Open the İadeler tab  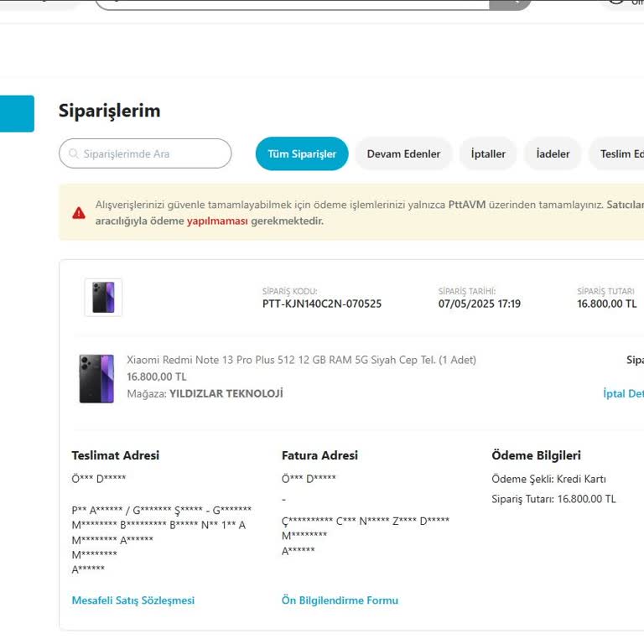coord(553,153)
